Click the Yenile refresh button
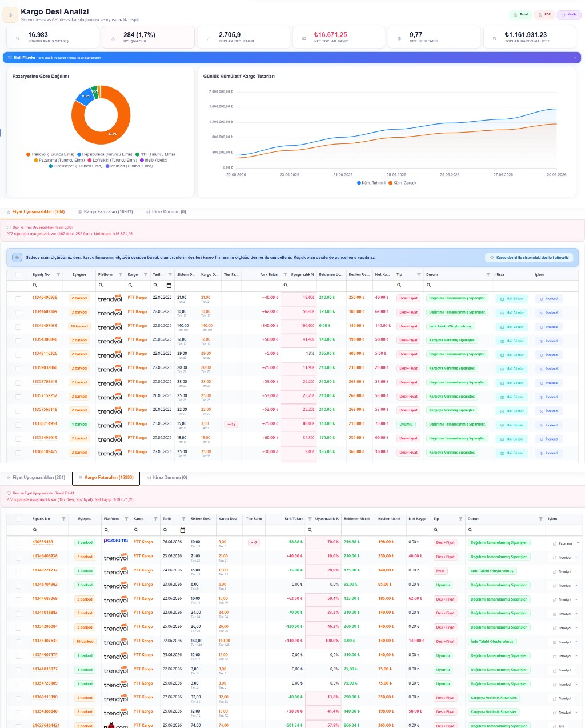The width and height of the screenshot is (585, 728). coord(569,14)
